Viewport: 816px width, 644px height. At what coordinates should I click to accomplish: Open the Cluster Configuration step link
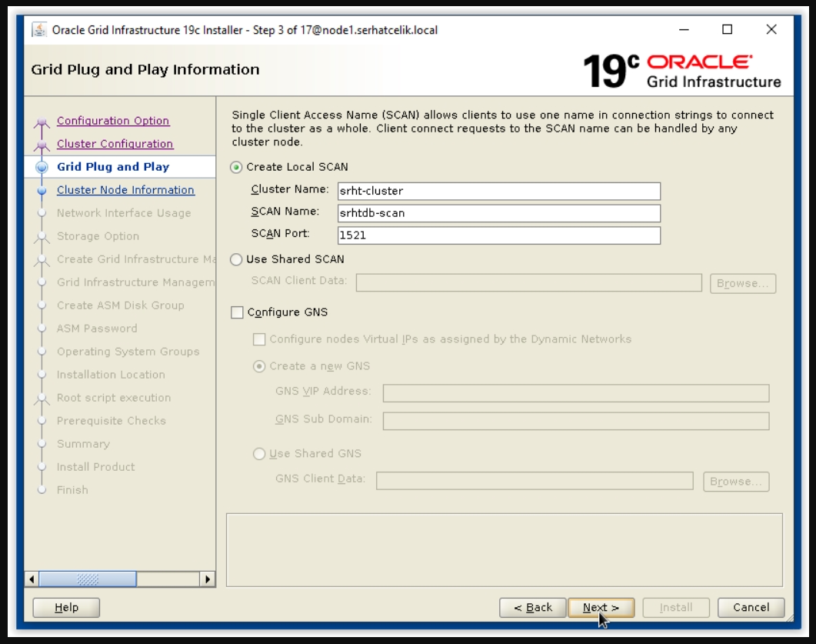click(x=115, y=144)
